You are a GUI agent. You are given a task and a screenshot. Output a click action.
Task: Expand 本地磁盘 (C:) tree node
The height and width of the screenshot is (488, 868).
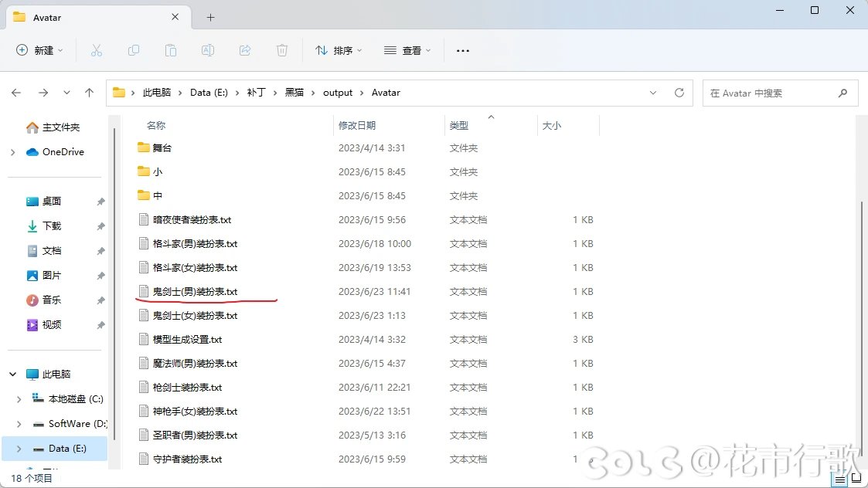click(x=19, y=399)
